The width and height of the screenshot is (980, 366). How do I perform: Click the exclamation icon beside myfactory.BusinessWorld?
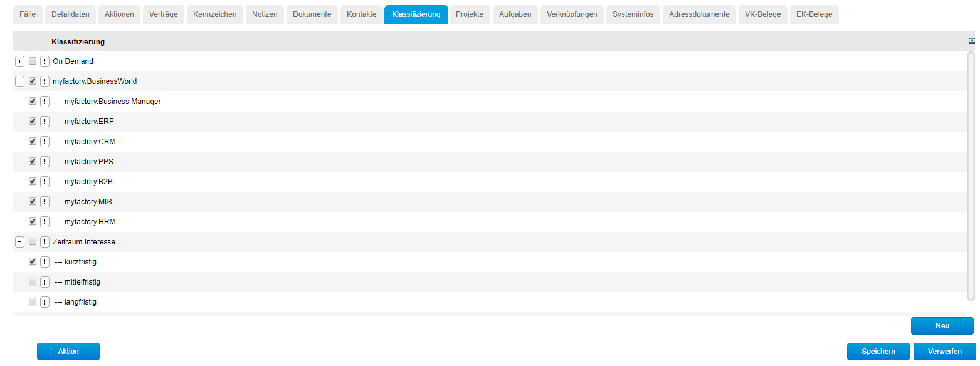45,81
